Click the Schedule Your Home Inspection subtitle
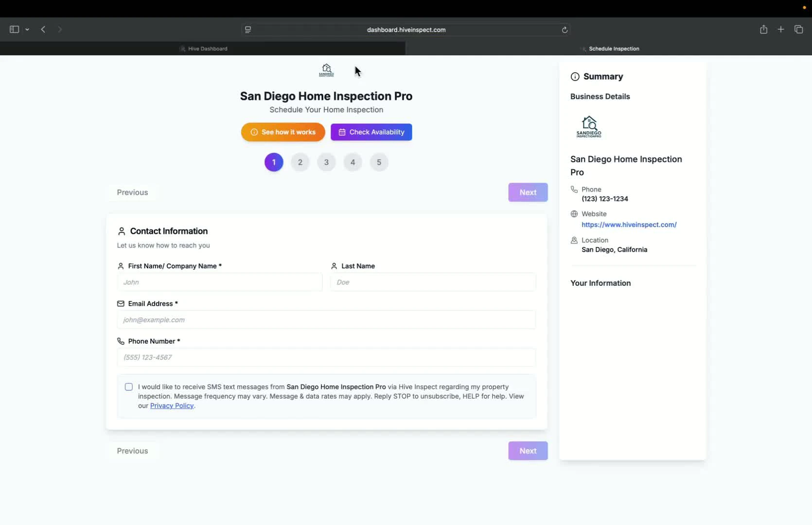The height and width of the screenshot is (525, 812). coord(326,110)
